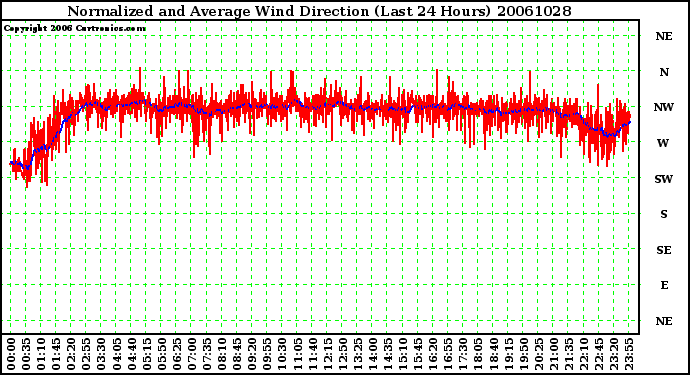
Task: Select the "SE" direction label
Action: coord(664,250)
